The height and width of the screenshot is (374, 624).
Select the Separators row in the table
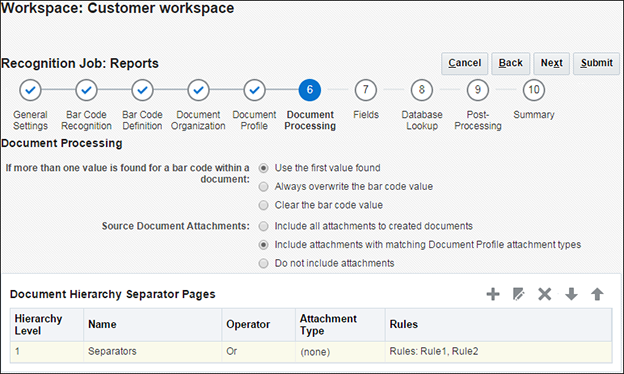point(311,352)
